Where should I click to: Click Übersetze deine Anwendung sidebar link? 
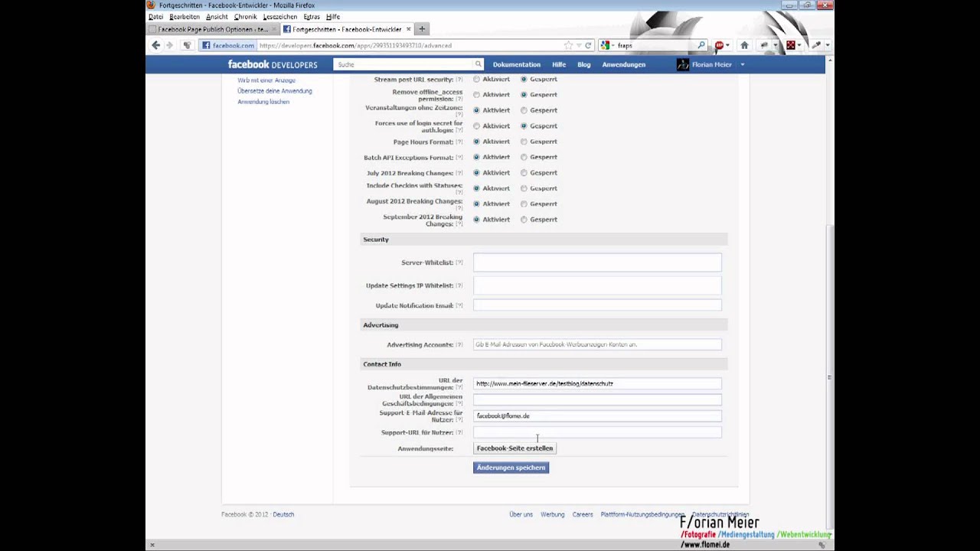pos(275,91)
